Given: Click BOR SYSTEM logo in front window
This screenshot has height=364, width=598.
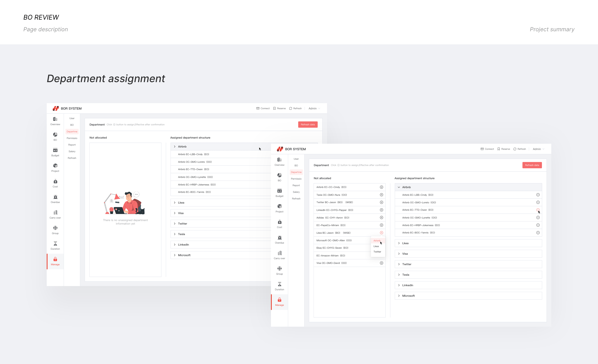Looking at the screenshot, I should click(291, 149).
